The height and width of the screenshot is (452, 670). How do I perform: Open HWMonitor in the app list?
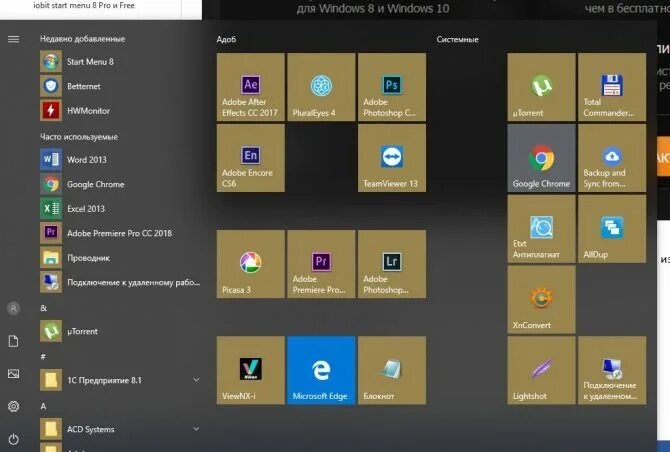coord(120,111)
